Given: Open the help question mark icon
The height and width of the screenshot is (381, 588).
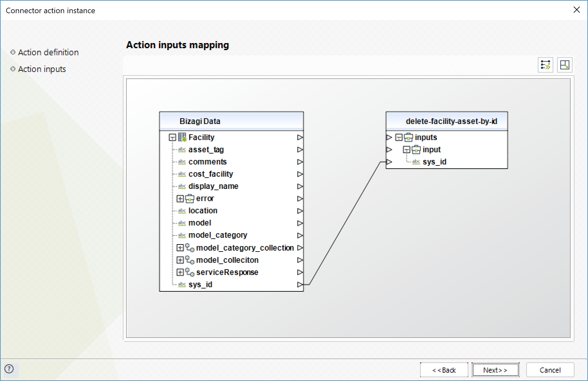Looking at the screenshot, I should (9, 369).
